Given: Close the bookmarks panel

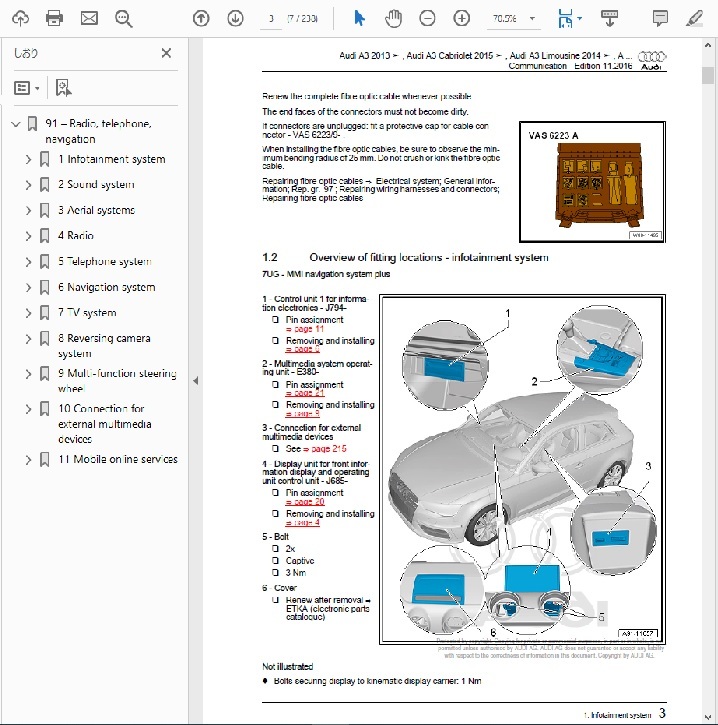Looking at the screenshot, I should (166, 53).
